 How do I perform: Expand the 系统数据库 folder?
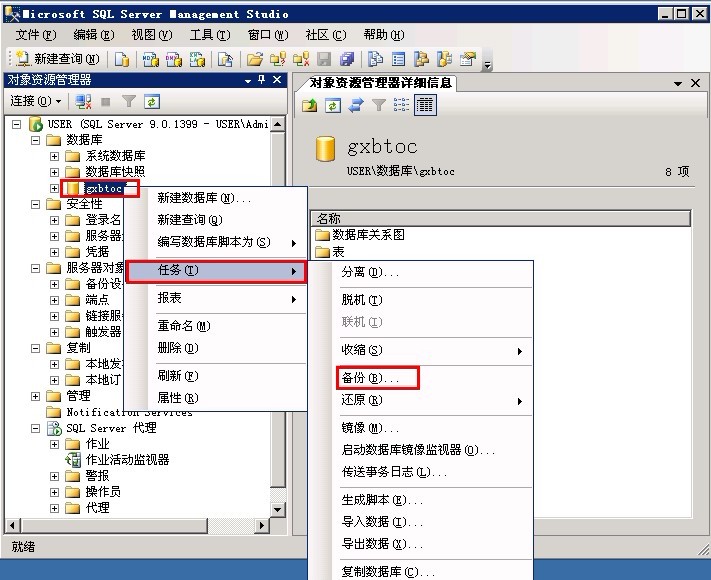tap(54, 156)
